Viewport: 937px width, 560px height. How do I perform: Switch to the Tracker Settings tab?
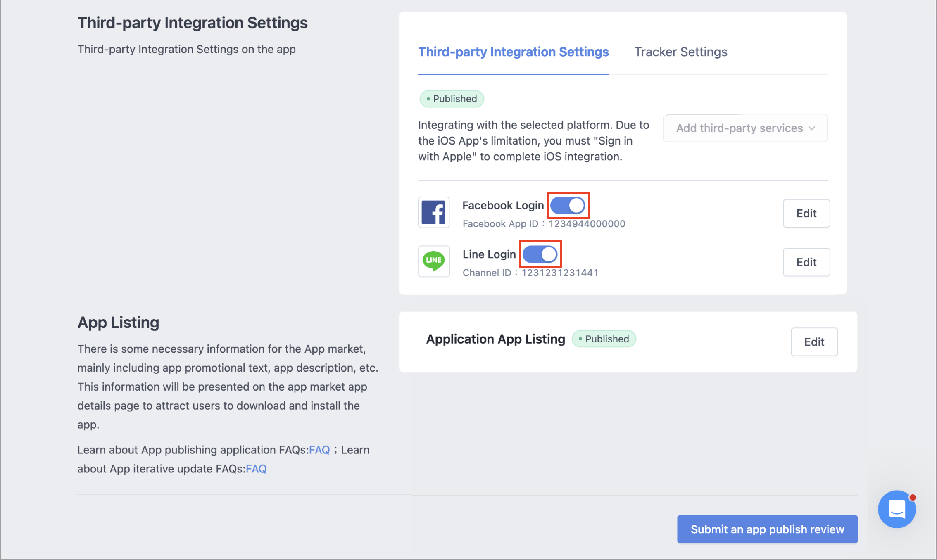pyautogui.click(x=680, y=52)
